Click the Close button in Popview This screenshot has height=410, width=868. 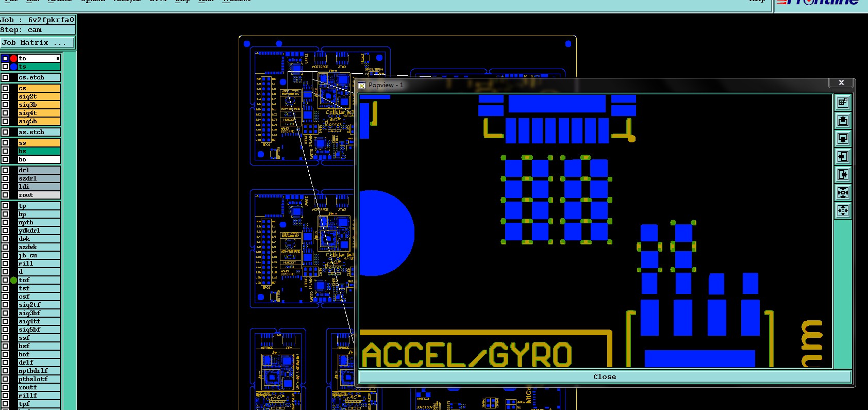[x=605, y=377]
